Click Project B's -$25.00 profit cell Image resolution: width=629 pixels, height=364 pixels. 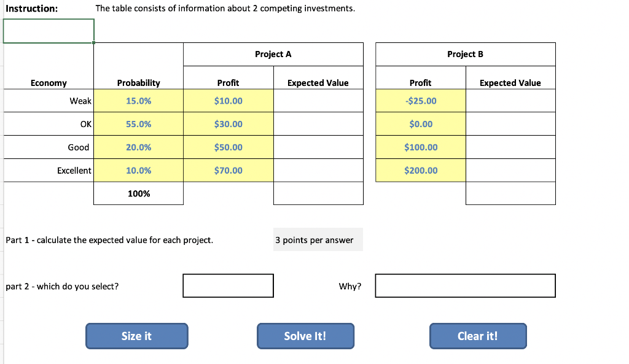pyautogui.click(x=420, y=100)
